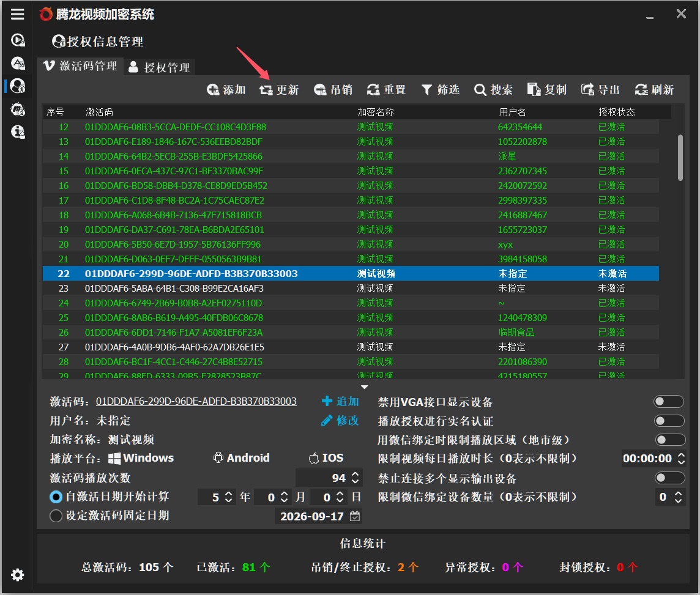Click 追加 append button
The image size is (700, 595).
click(340, 401)
